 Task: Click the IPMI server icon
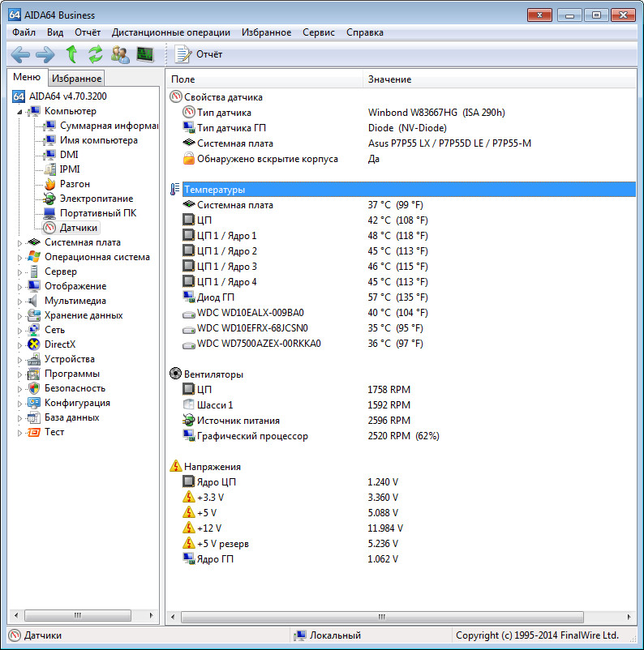coord(49,169)
